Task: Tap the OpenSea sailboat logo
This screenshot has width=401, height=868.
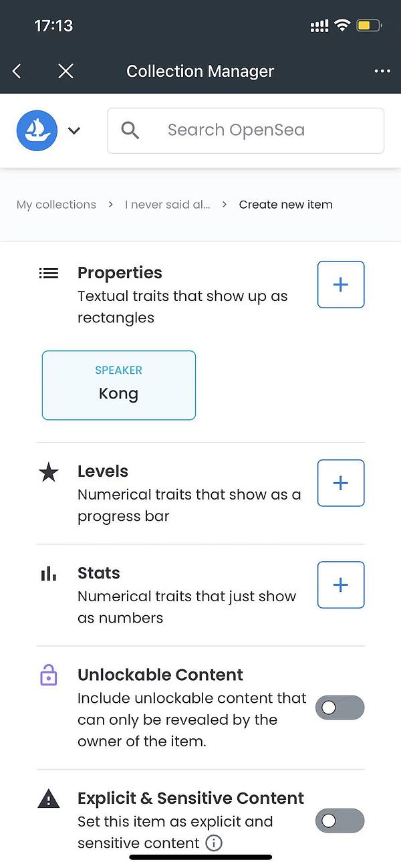Action: click(x=37, y=130)
